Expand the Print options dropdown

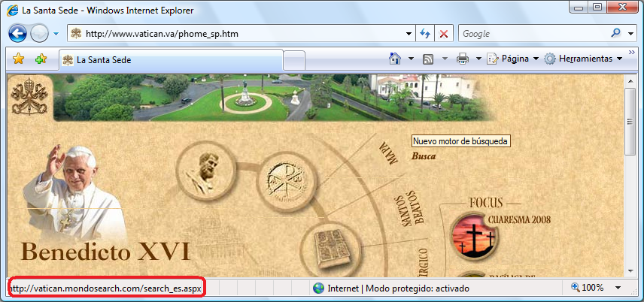pyautogui.click(x=478, y=59)
